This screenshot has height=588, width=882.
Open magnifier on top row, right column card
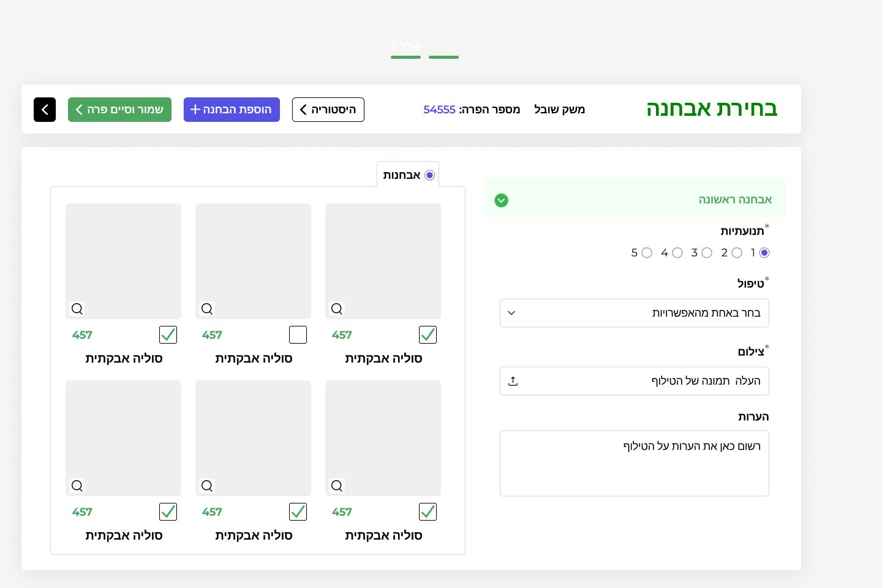[x=337, y=309]
